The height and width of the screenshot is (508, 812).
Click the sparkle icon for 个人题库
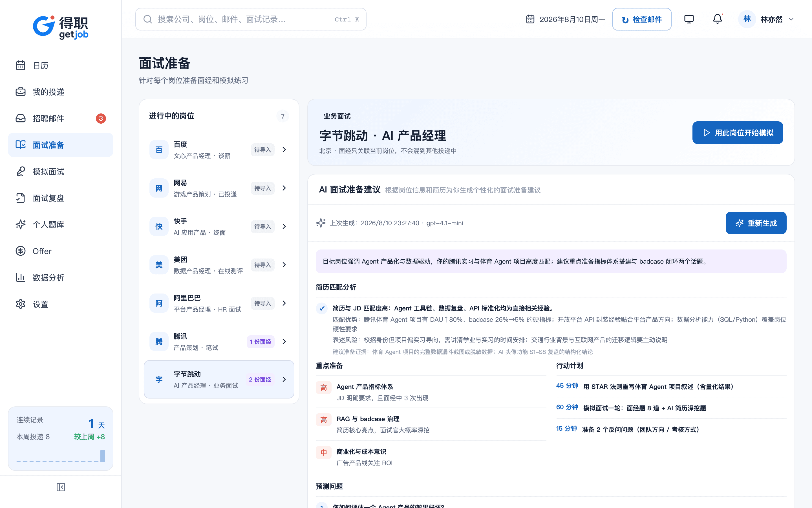tap(21, 224)
